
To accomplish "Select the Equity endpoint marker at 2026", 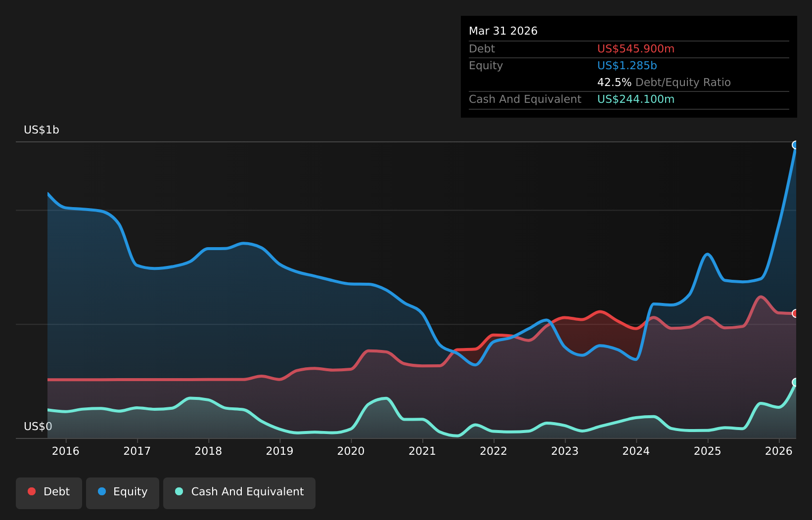I will tap(795, 145).
